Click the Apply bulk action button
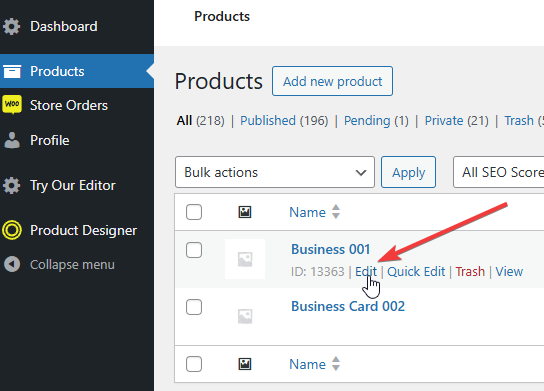544x391 pixels. [408, 172]
